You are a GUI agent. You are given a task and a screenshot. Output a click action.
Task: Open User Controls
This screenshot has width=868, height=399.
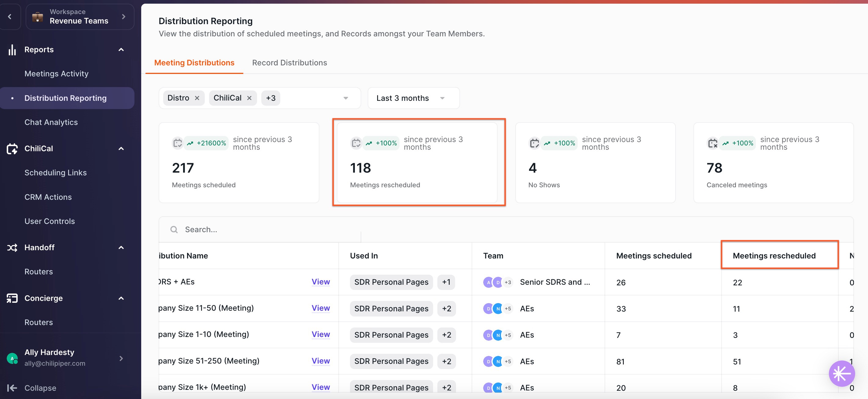click(x=50, y=221)
